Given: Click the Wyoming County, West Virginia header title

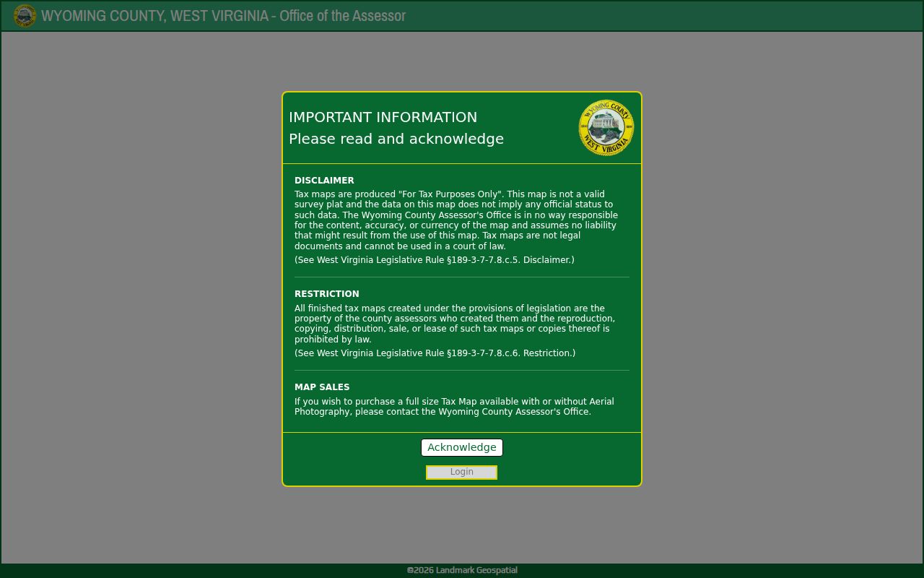Looking at the screenshot, I should point(224,16).
